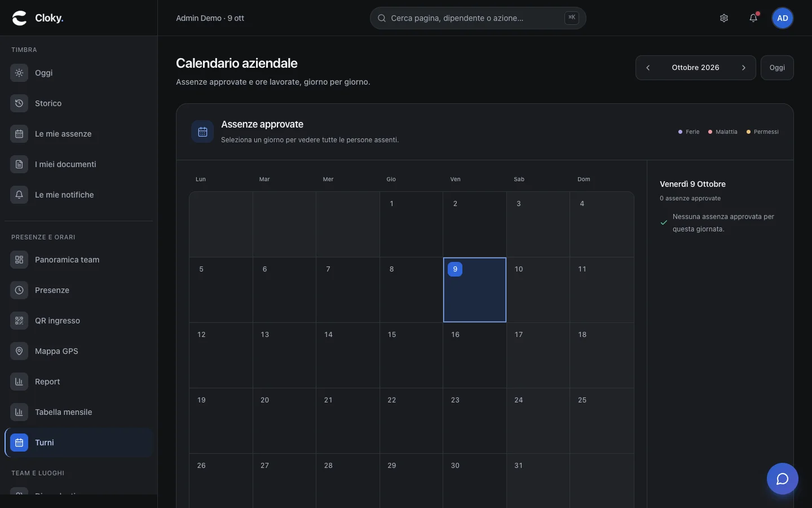812x508 pixels.
Task: Select day 4 in the calendar
Action: pos(602,225)
